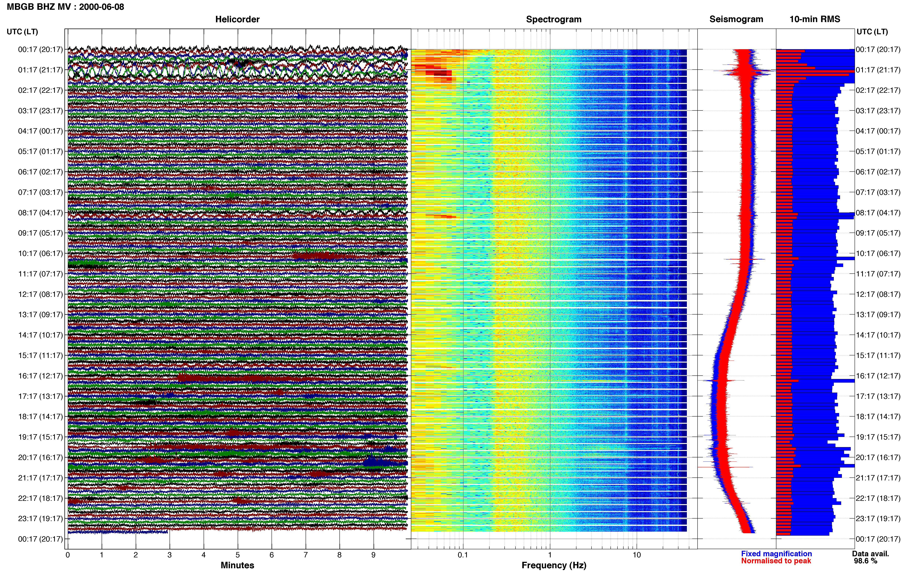Click 23:17 (19:17) on the Helicorder time axis

click(x=41, y=518)
